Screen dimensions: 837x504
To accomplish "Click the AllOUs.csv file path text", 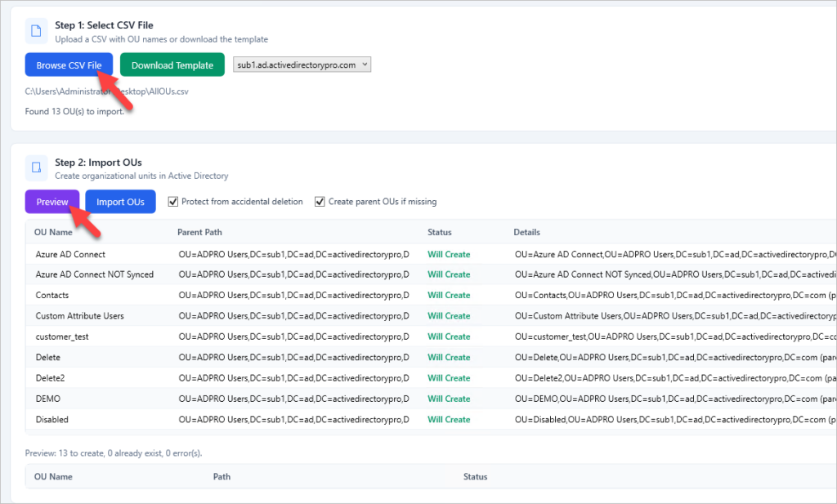I will coord(107,91).
